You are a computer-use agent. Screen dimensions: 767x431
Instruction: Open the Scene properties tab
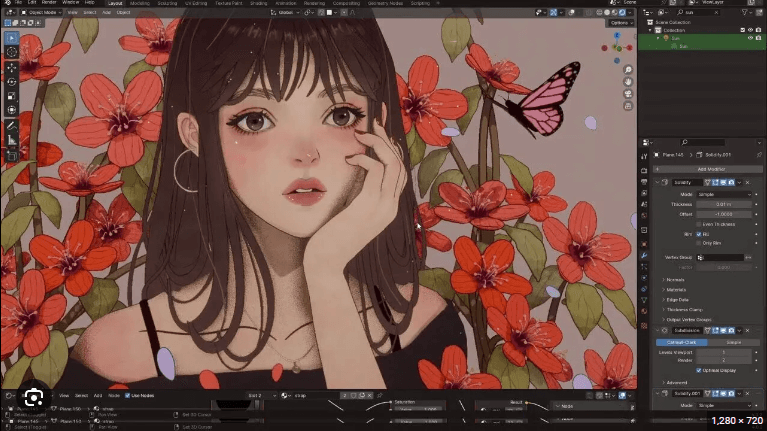coord(644,204)
